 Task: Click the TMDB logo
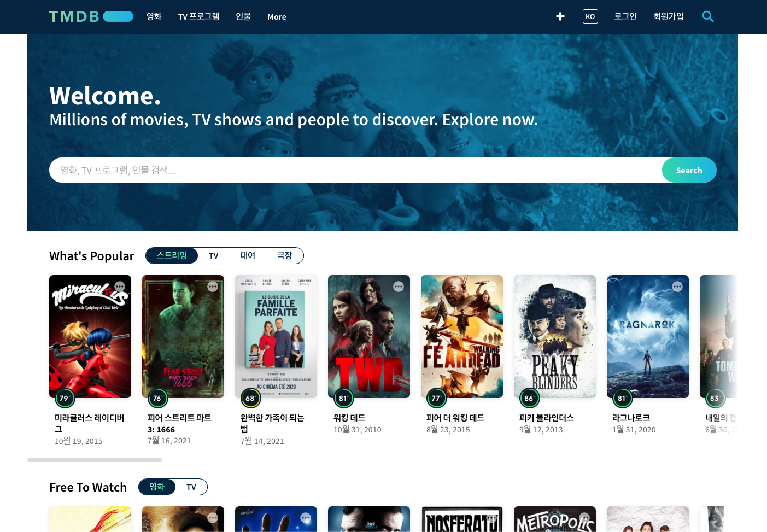click(x=91, y=16)
